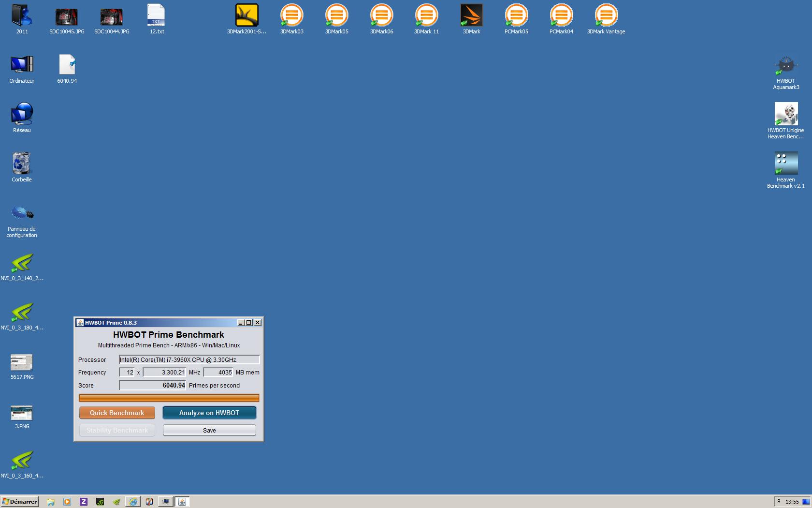The image size is (812, 508).
Task: Open the black NVIDIA taskbar icon
Action: pos(100,502)
